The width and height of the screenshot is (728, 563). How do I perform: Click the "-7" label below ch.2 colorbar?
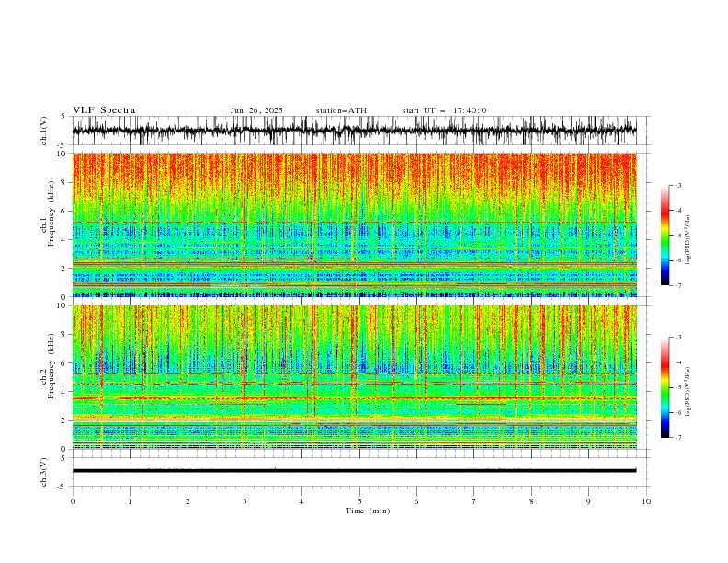coord(677,438)
